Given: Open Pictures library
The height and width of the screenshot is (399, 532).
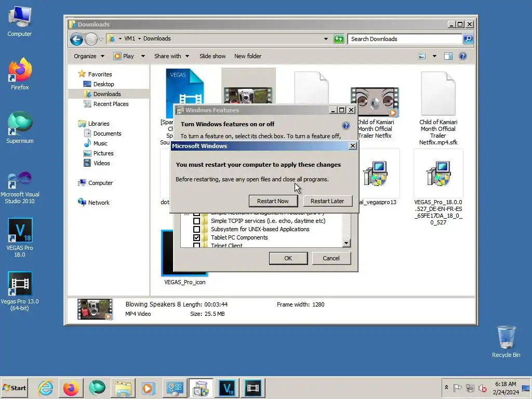Looking at the screenshot, I should click(103, 153).
